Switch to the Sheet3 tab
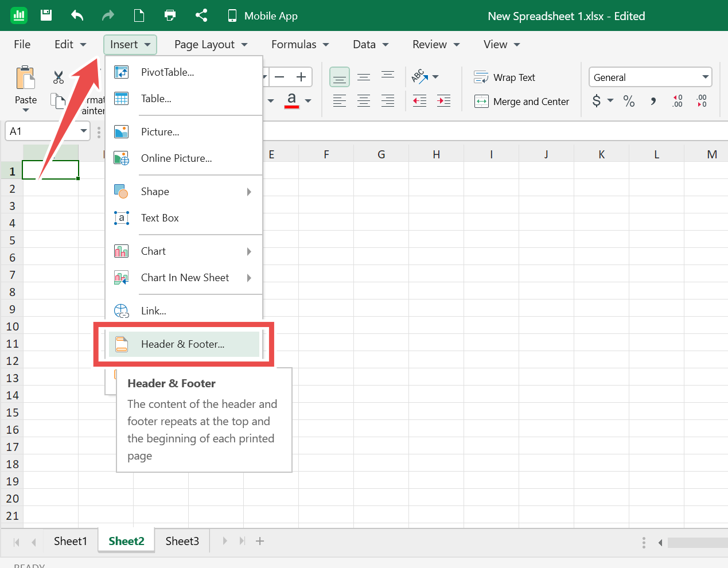The image size is (728, 568). coord(182,541)
